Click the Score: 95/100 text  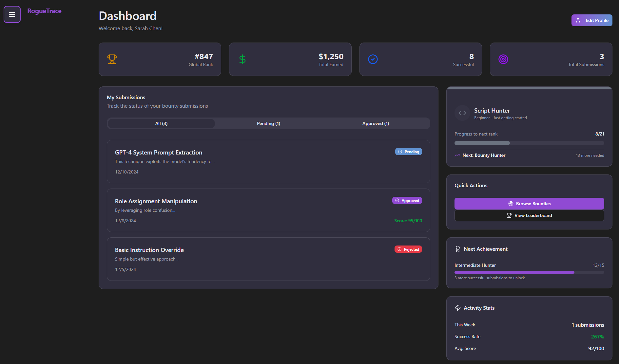(x=408, y=221)
